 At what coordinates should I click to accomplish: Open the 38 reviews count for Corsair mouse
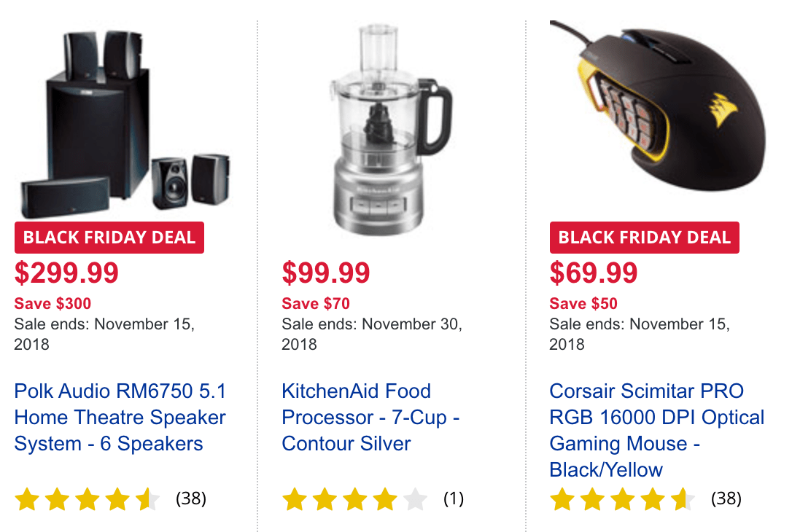726,499
